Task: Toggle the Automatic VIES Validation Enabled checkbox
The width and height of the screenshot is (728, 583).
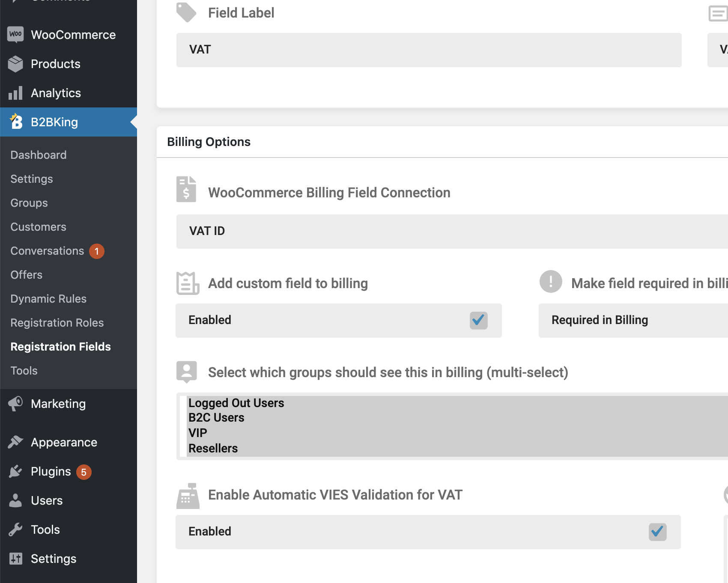Action: tap(658, 532)
